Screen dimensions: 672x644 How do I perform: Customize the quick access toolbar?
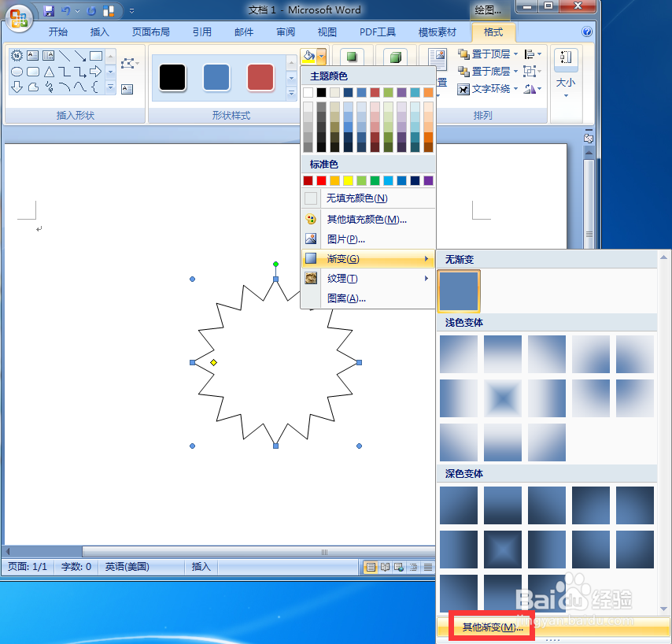[131, 11]
